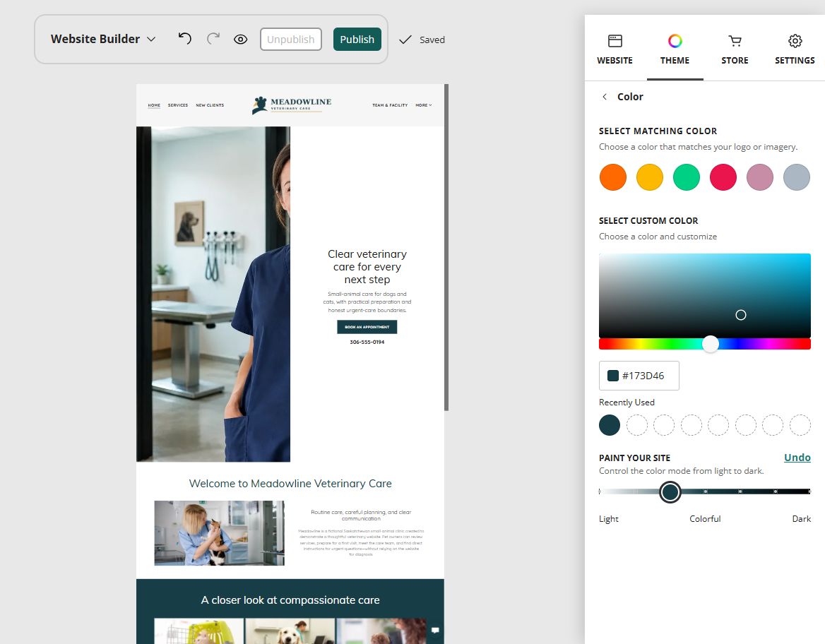Click the hue slider handle

(711, 344)
